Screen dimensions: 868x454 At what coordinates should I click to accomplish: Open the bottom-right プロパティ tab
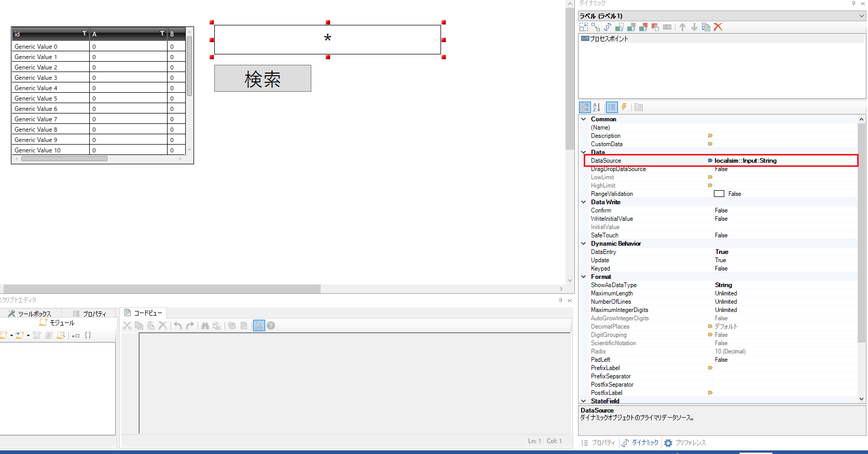pyautogui.click(x=598, y=443)
